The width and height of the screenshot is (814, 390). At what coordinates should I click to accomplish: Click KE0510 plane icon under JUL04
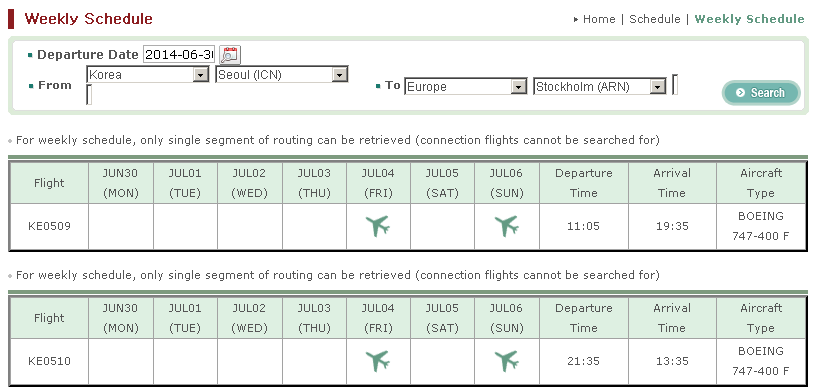pos(377,361)
